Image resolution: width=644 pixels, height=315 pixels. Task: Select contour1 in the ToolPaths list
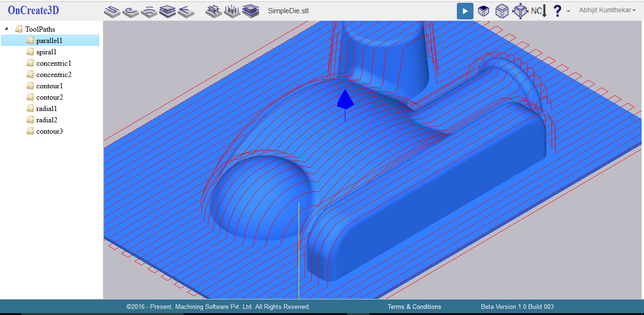(x=50, y=86)
